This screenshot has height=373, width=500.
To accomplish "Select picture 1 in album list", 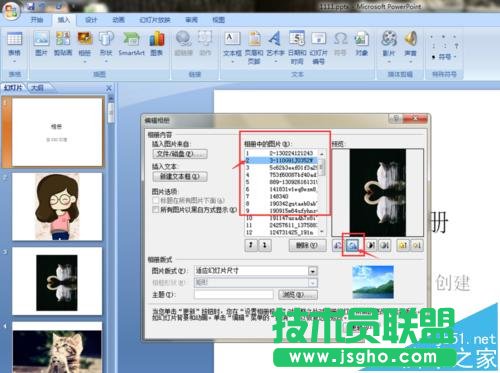I will (282, 153).
